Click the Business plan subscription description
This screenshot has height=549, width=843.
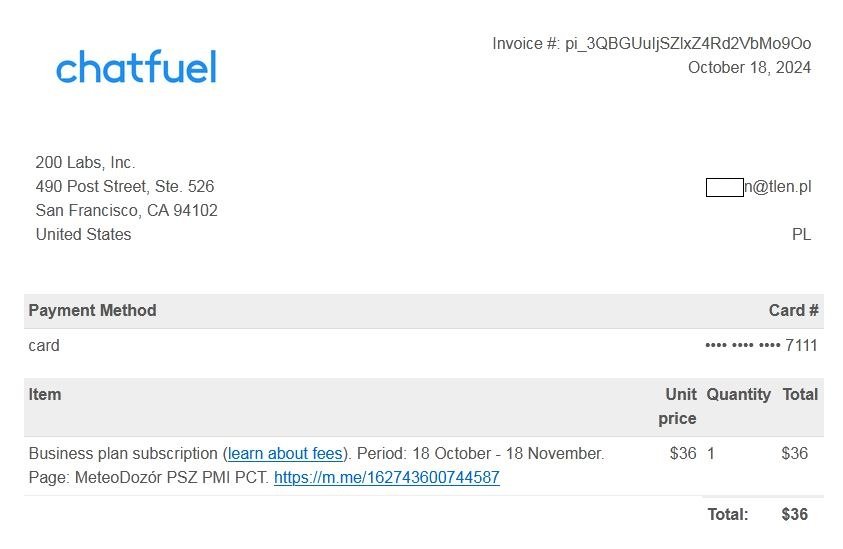(x=317, y=465)
